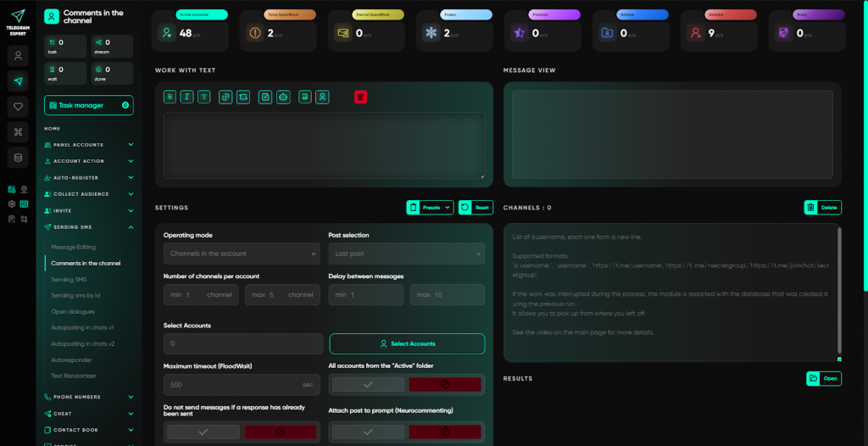The width and height of the screenshot is (868, 446).
Task: Click the robot icon in text toolbar
Action: tap(283, 97)
